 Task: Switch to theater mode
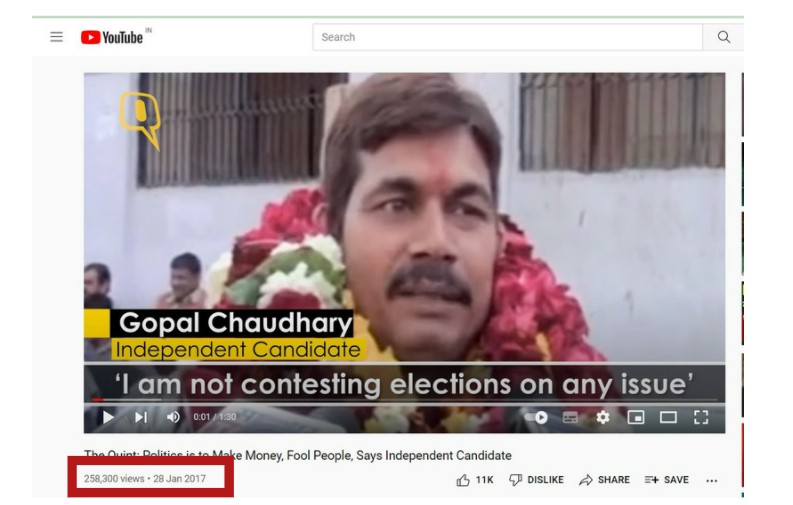click(x=668, y=418)
